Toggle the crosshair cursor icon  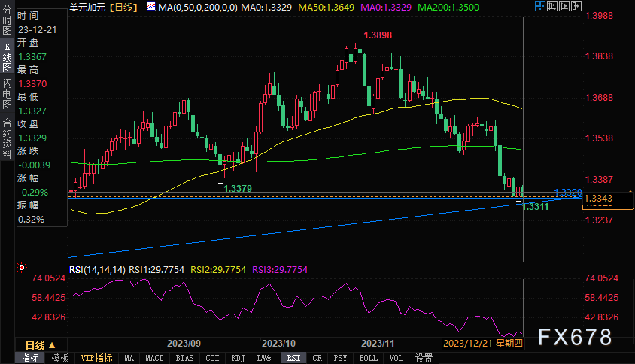pyautogui.click(x=540, y=6)
